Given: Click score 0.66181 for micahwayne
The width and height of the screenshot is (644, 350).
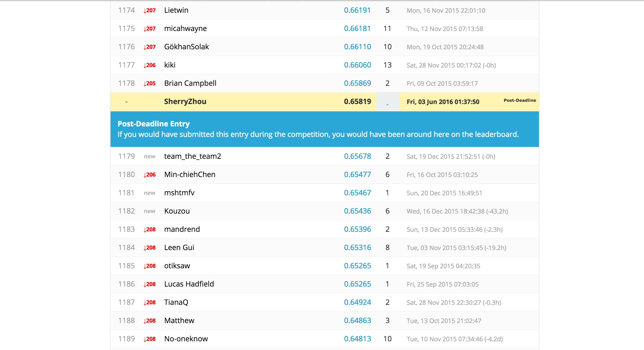Looking at the screenshot, I should (357, 29).
